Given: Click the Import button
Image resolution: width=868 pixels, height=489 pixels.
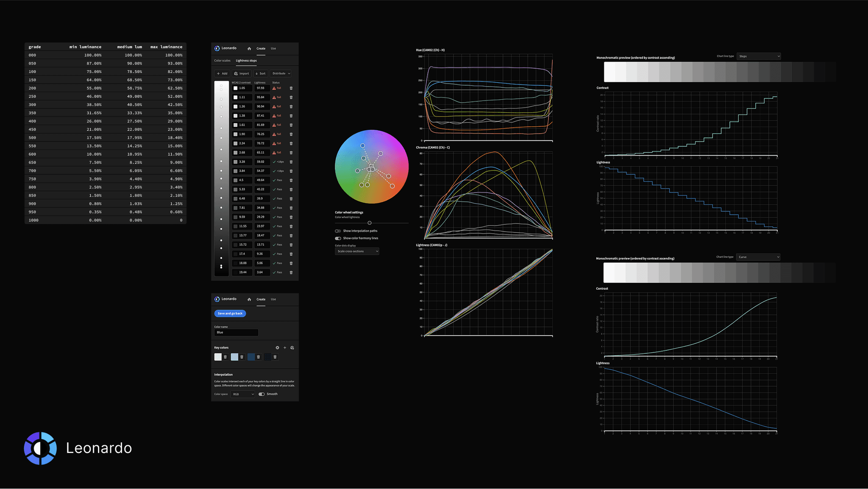Looking at the screenshot, I should pyautogui.click(x=242, y=74).
